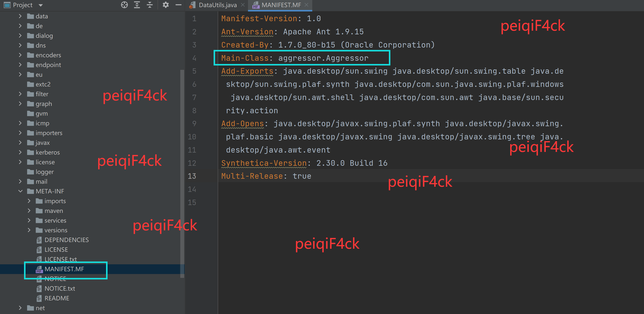
Task: Click line number 13 in gutter
Action: click(192, 176)
